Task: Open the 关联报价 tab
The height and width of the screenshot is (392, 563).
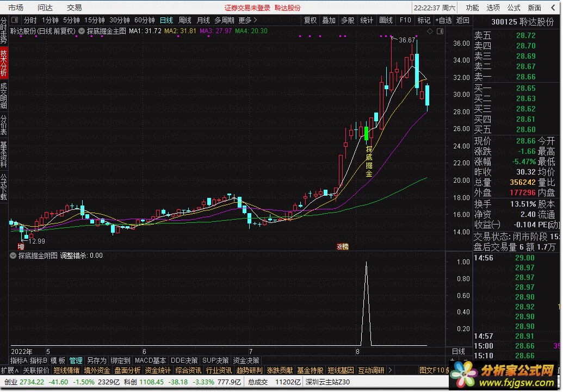Action: coord(36,370)
